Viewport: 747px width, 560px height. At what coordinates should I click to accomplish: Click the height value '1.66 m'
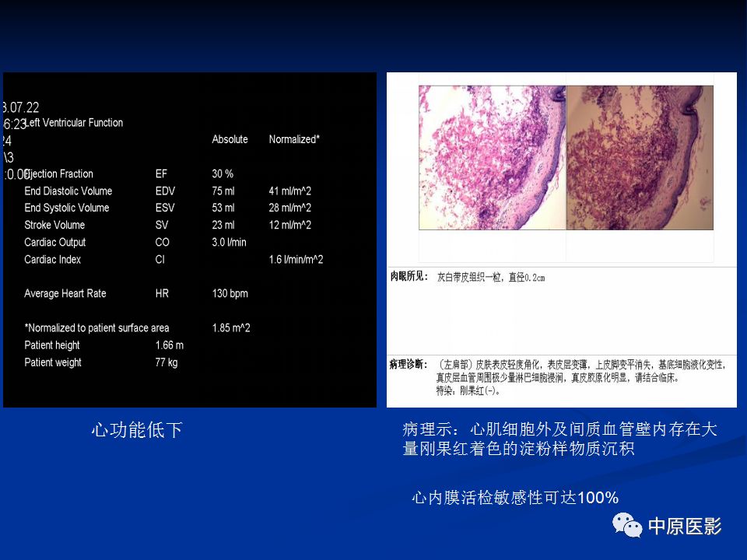[169, 345]
